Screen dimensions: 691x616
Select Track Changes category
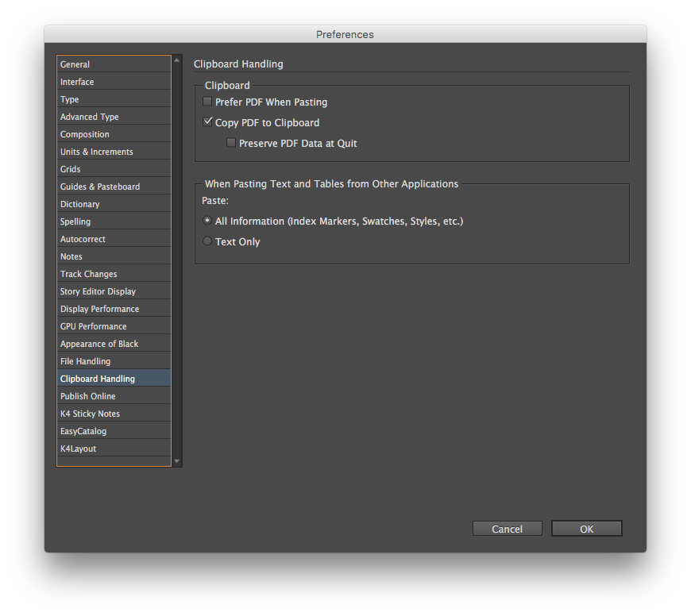pos(114,274)
